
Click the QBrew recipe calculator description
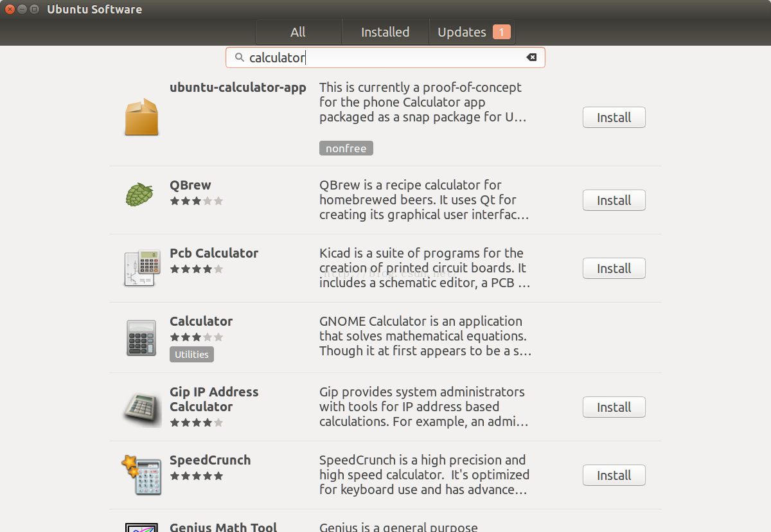tap(424, 200)
